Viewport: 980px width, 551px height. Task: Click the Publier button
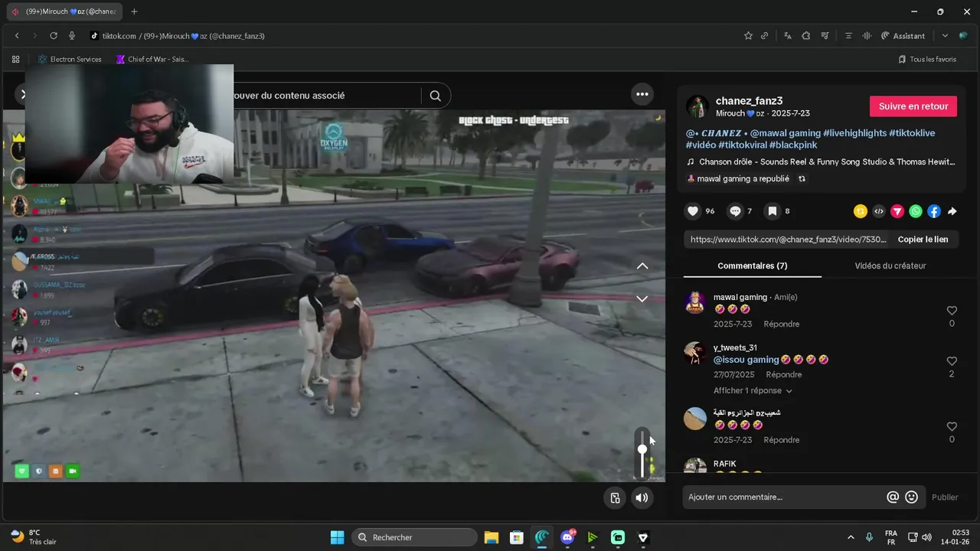pos(945,497)
